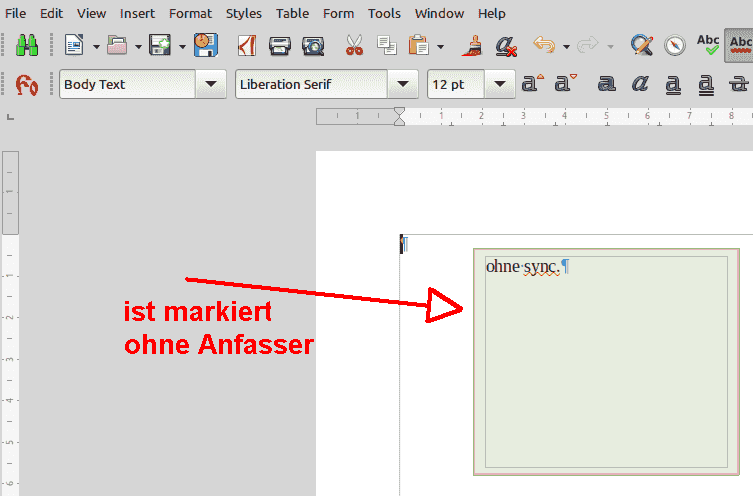Click the Print icon
Viewport: 753px width, 496px height.
tap(280, 45)
